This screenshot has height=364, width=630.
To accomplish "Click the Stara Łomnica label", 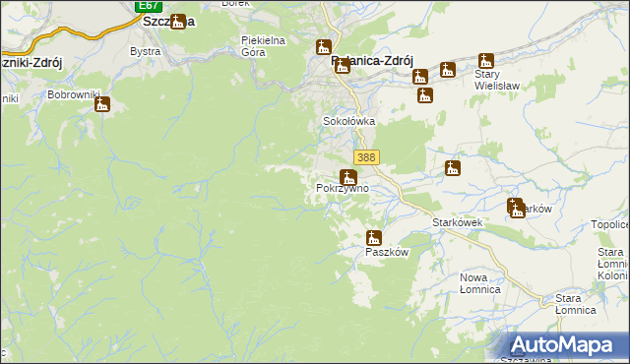I will (x=575, y=304).
